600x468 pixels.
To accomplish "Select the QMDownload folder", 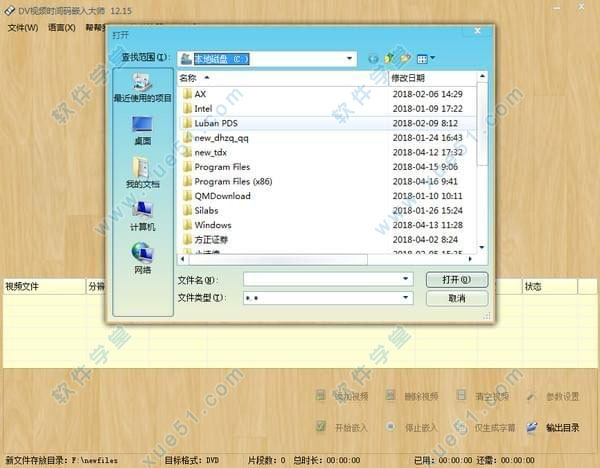I will click(217, 196).
